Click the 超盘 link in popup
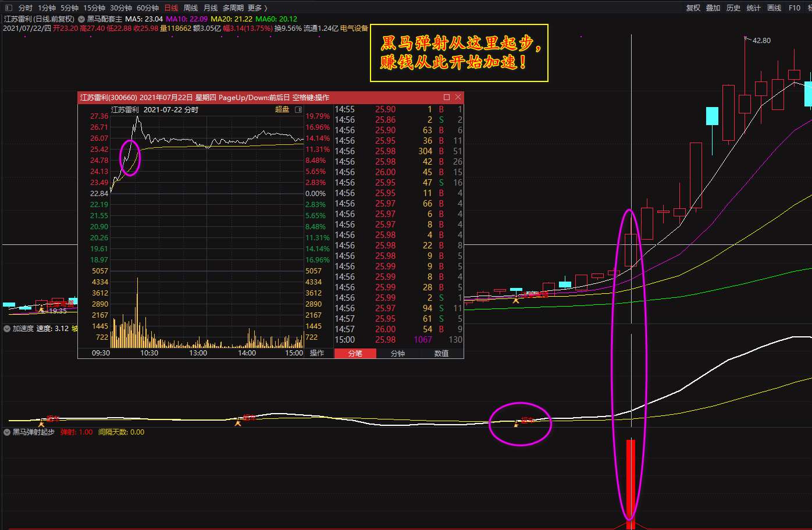812x530 pixels. pos(282,109)
